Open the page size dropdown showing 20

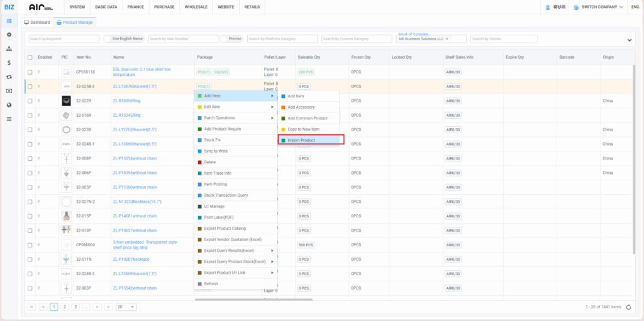point(126,307)
